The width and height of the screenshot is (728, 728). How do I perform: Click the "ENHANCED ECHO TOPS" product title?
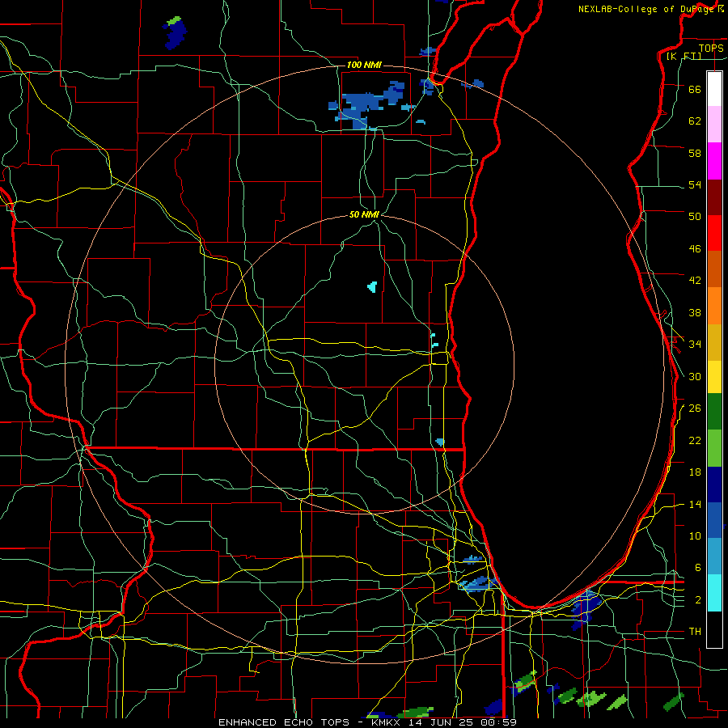284,722
